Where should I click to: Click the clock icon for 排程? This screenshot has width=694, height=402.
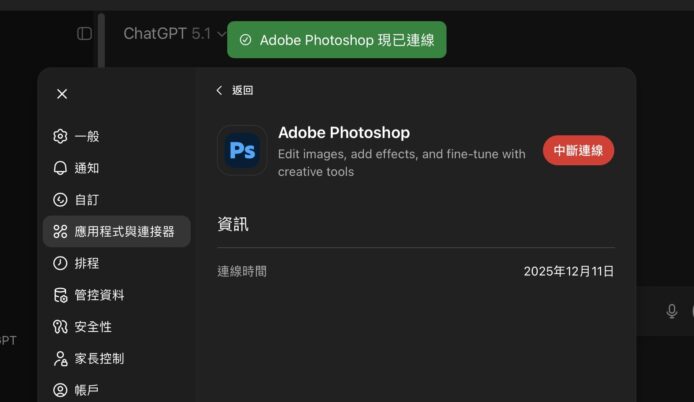coord(60,263)
